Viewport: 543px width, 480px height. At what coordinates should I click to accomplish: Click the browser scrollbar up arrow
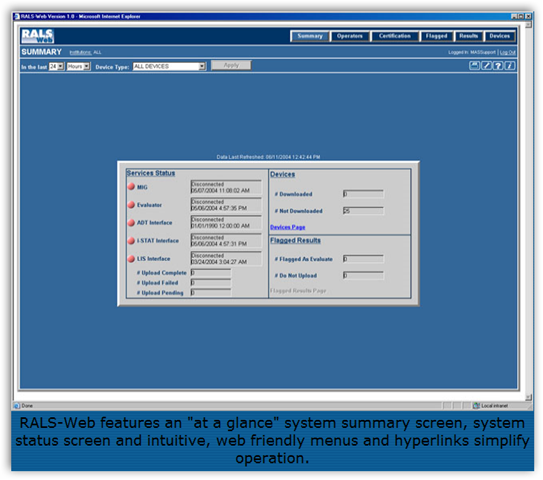528,25
